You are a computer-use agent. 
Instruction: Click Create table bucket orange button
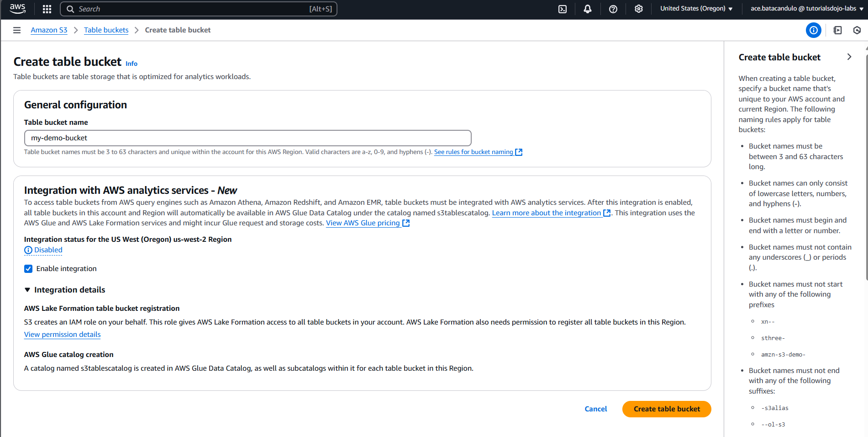667,409
